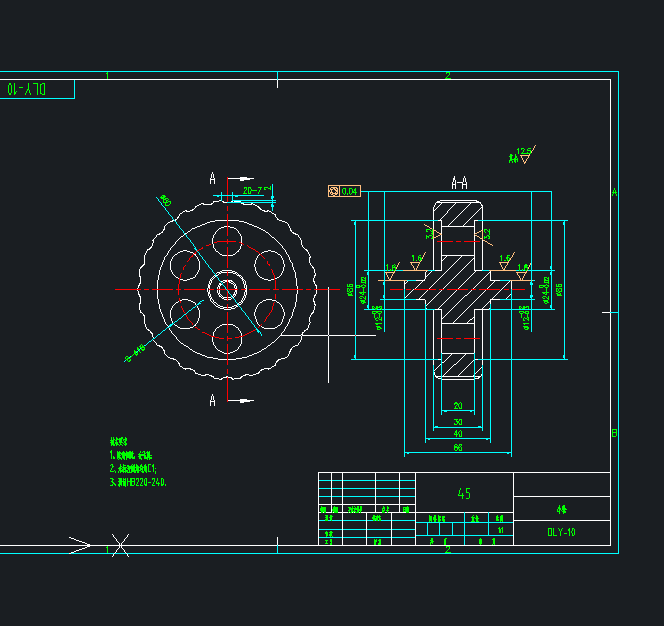The height and width of the screenshot is (626, 664).
Task: Select technical note line 2 ending C1
Action: point(133,468)
